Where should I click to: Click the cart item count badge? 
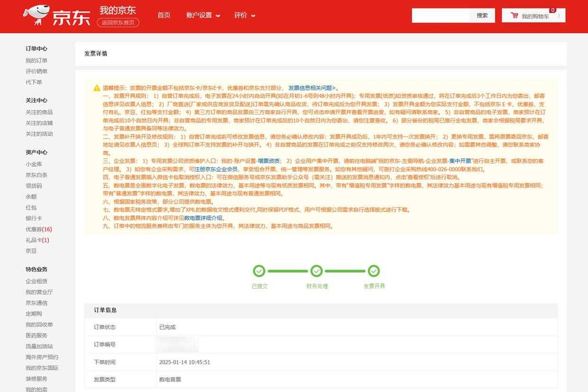click(x=552, y=10)
